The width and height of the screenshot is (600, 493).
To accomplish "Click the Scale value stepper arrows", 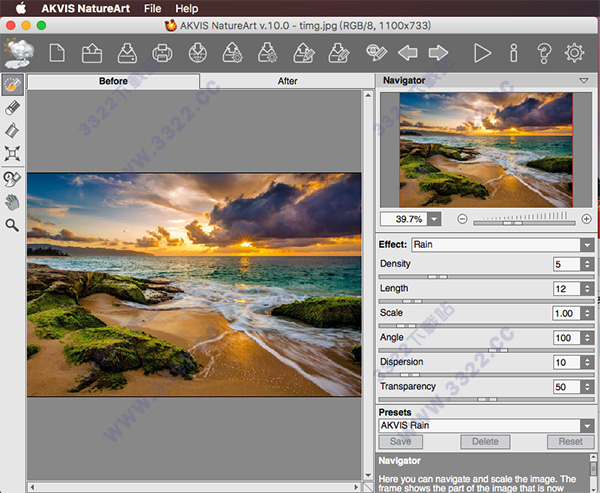I will click(x=587, y=313).
